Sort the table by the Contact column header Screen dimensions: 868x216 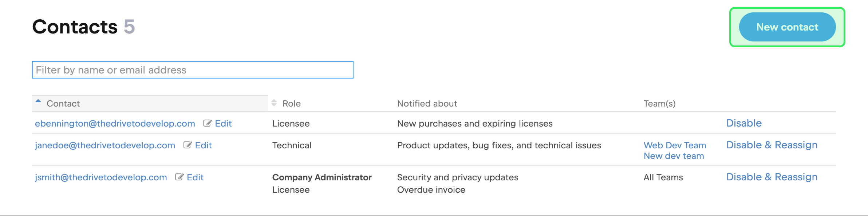pos(63,104)
